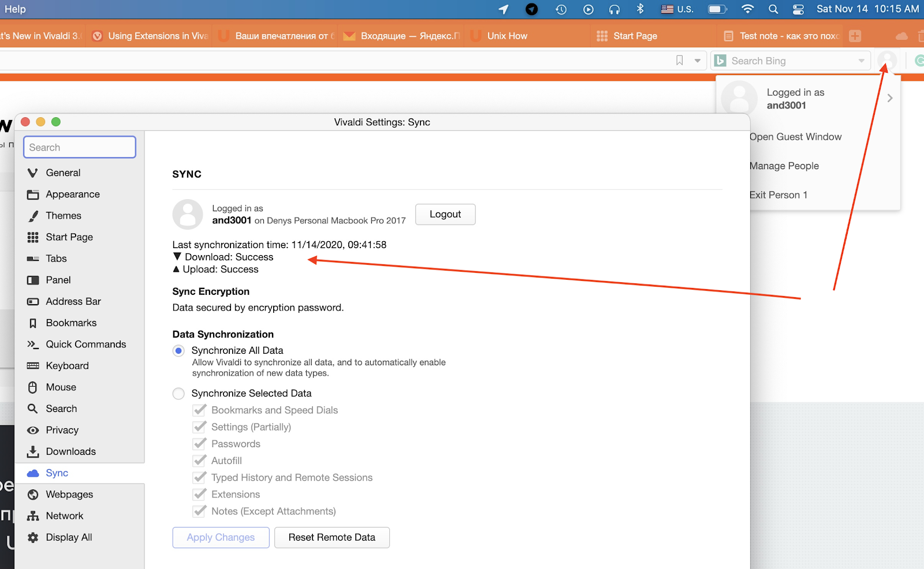Click the sync cloud icon in tab bar

coord(901,36)
